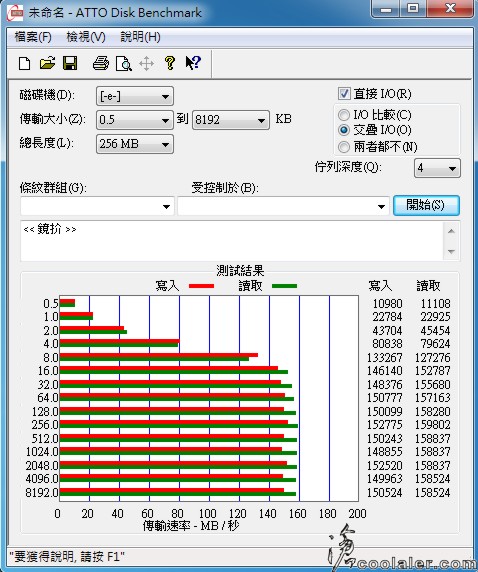Screen dimensions: 478x572
Task: Close the ATTO Disk Benchmark window
Action: click(450, 9)
